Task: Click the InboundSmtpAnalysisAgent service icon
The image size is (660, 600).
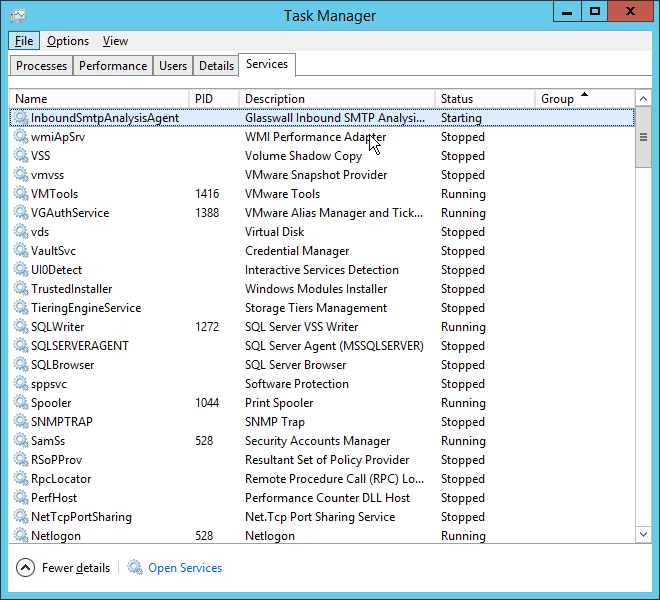Action: click(21, 118)
